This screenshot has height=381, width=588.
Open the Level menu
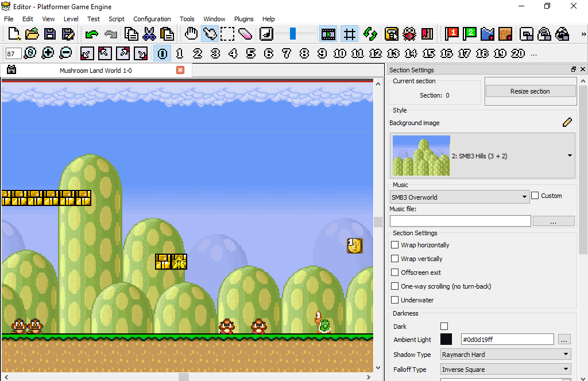click(71, 19)
